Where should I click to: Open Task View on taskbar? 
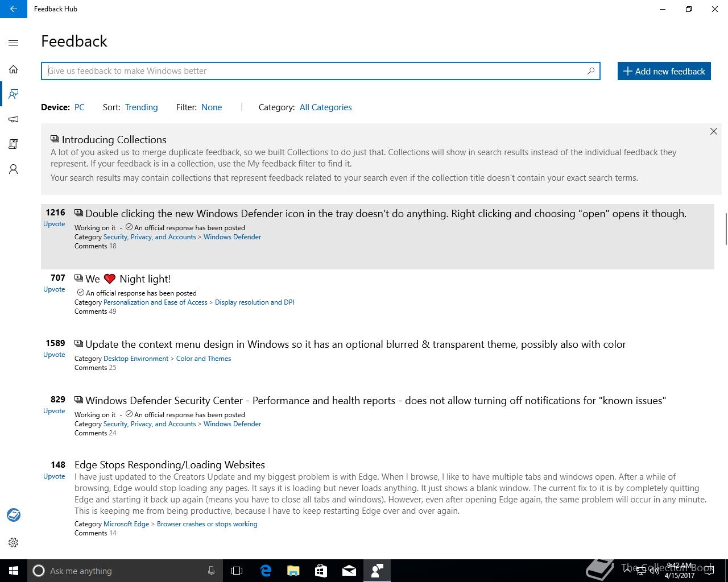(237, 571)
